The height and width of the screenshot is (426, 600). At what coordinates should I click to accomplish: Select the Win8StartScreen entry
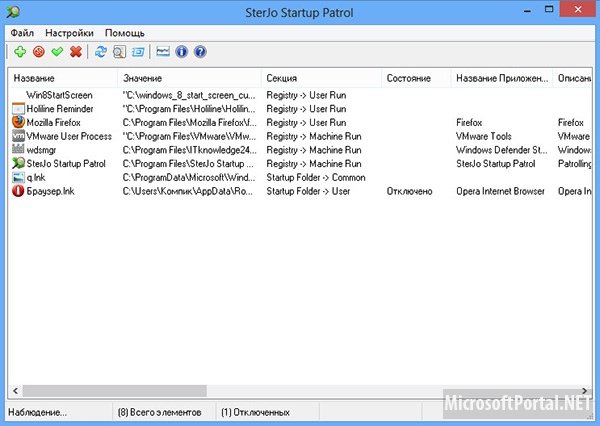click(59, 95)
